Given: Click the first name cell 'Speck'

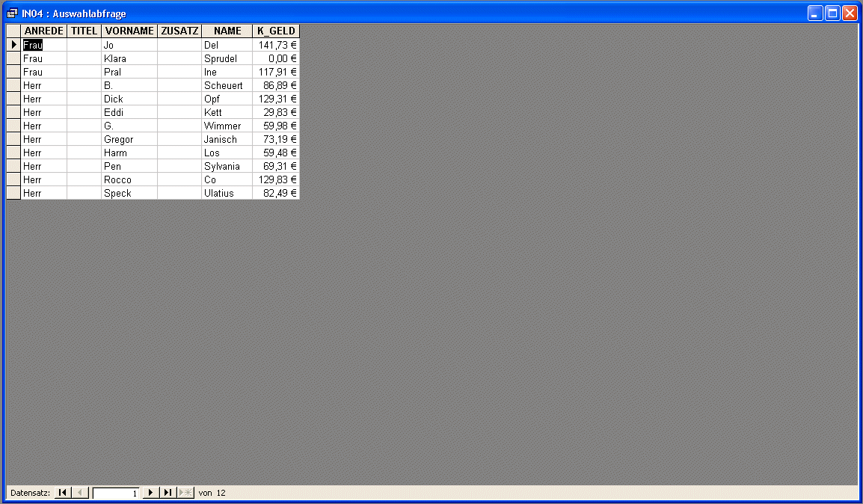Looking at the screenshot, I should coord(129,193).
